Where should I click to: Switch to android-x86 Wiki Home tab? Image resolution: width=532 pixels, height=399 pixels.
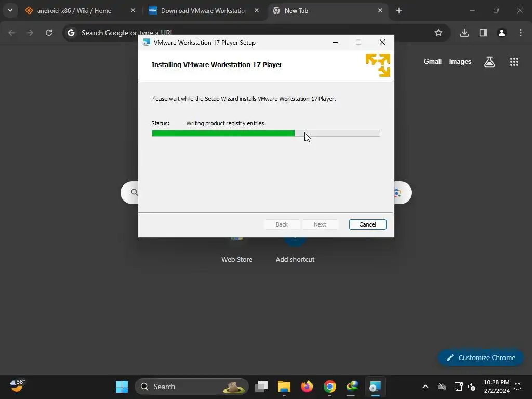tap(74, 11)
